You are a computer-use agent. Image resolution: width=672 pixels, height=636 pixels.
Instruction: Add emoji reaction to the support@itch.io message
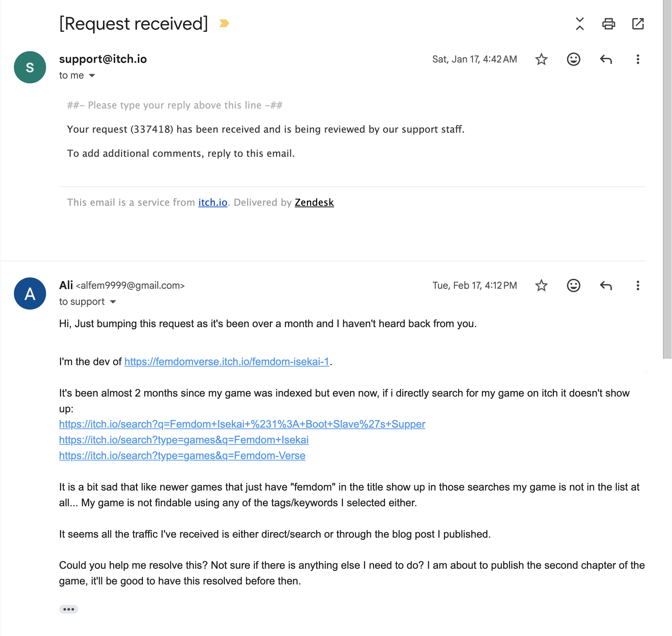click(x=573, y=59)
